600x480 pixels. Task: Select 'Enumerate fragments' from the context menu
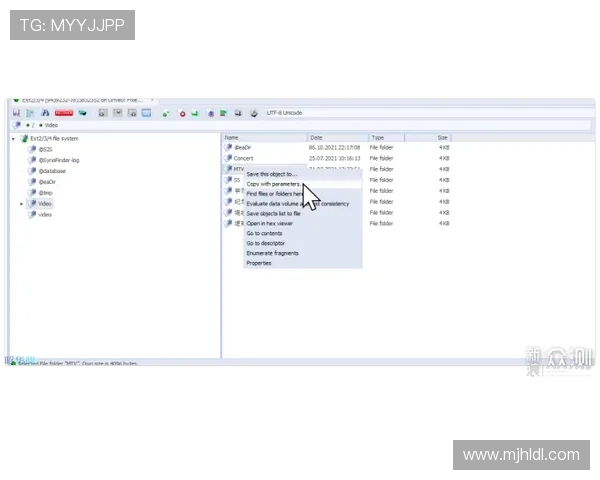point(272,253)
